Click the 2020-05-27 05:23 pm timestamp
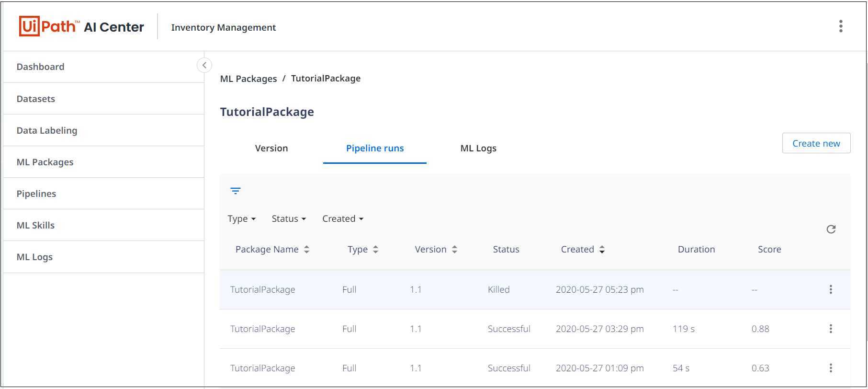 pos(600,289)
